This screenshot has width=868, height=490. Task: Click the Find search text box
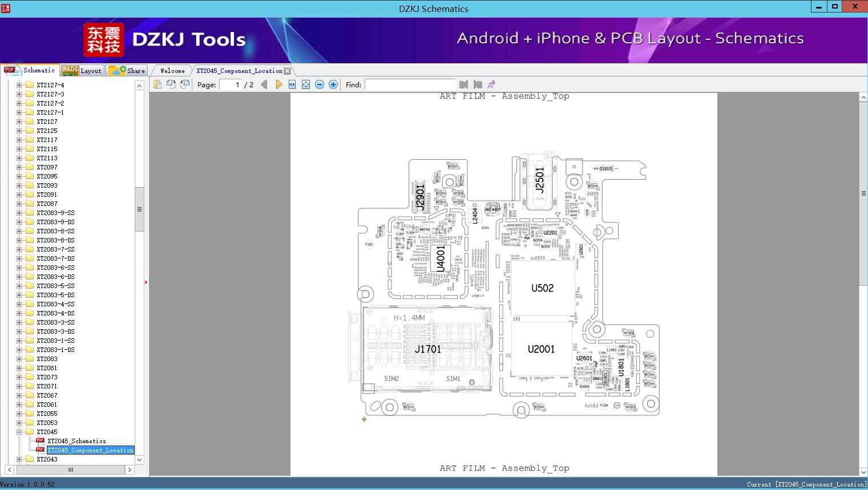410,84
